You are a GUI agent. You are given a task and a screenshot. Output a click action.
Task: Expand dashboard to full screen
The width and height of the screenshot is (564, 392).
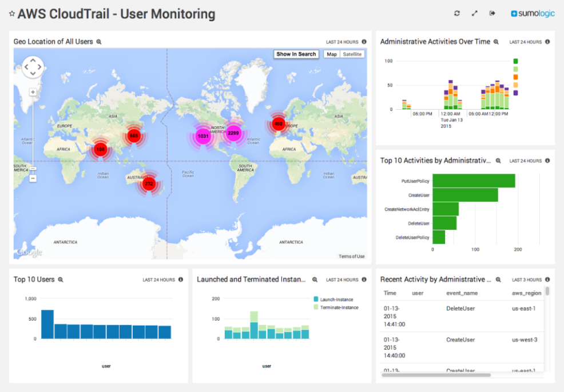pyautogui.click(x=474, y=13)
